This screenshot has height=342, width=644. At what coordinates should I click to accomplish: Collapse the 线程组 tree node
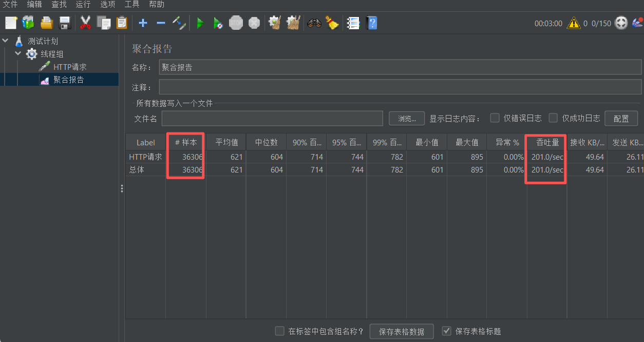17,53
